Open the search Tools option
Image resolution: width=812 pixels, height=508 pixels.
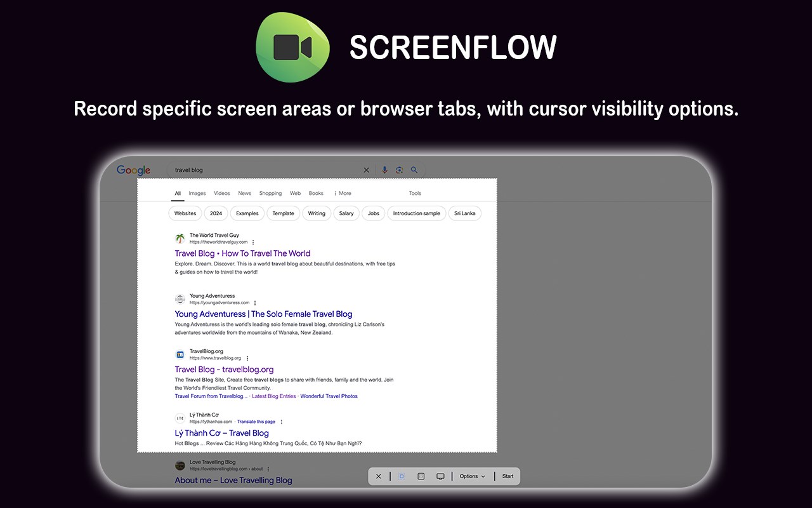point(415,194)
